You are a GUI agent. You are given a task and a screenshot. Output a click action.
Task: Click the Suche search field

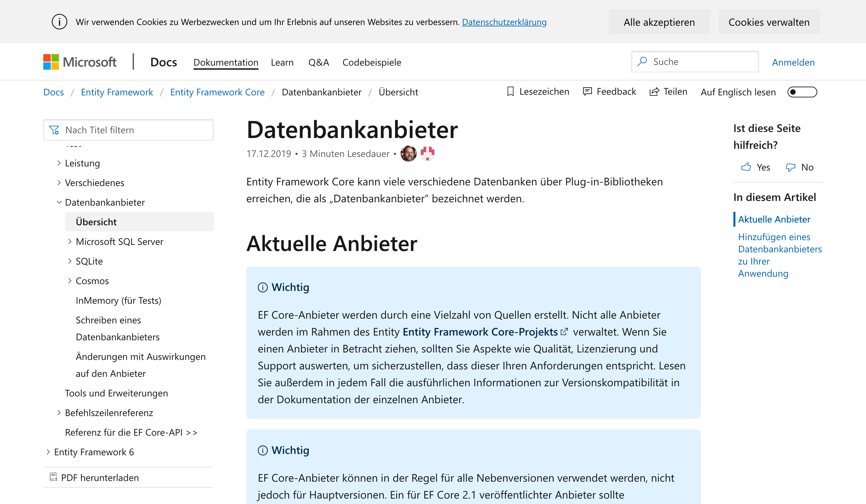tap(695, 62)
